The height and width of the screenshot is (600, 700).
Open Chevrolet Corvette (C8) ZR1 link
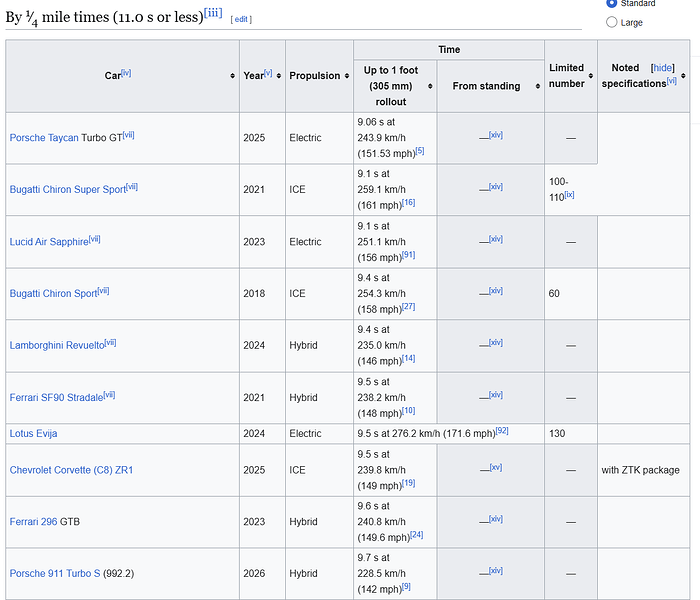click(71, 470)
